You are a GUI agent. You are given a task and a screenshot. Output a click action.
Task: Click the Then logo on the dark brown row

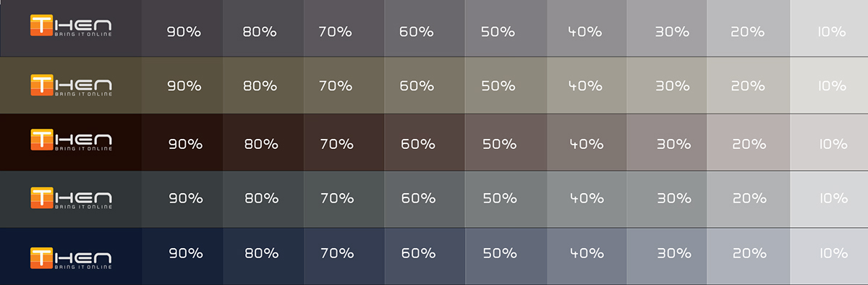[71, 140]
